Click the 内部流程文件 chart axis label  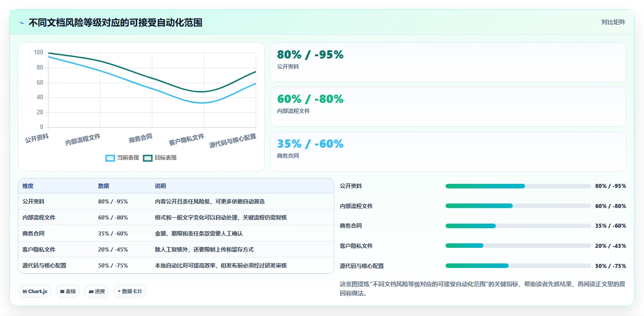click(83, 139)
